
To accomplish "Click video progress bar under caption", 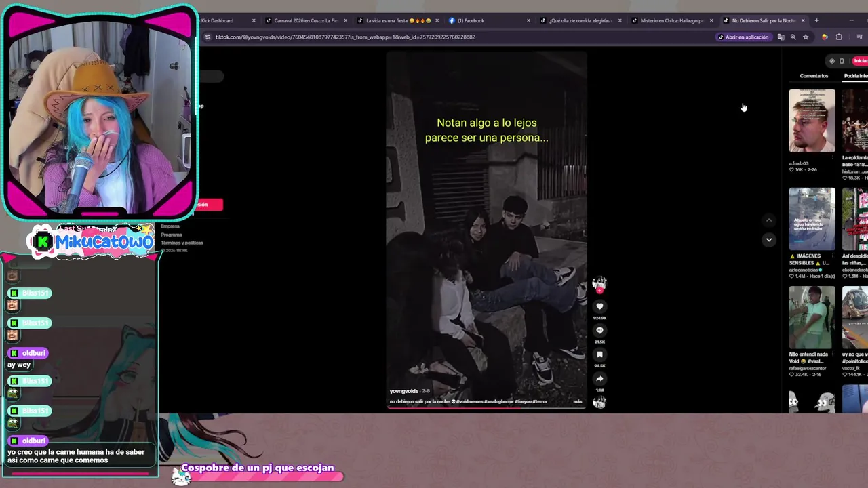I will [486, 407].
